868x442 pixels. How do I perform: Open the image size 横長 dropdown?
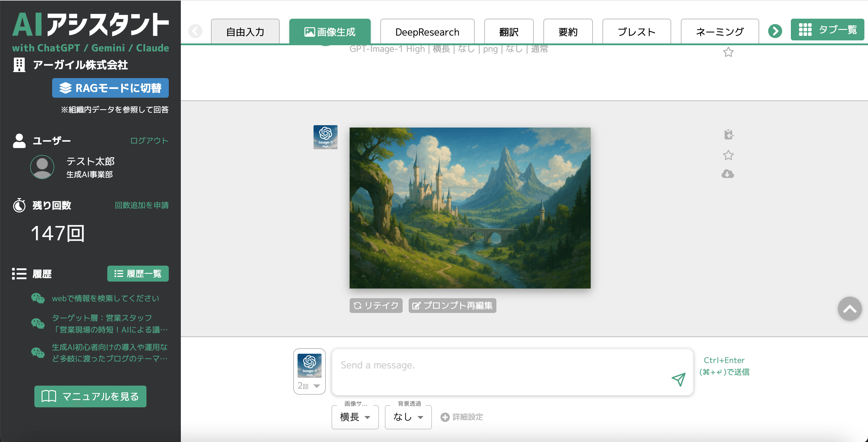[x=355, y=417]
